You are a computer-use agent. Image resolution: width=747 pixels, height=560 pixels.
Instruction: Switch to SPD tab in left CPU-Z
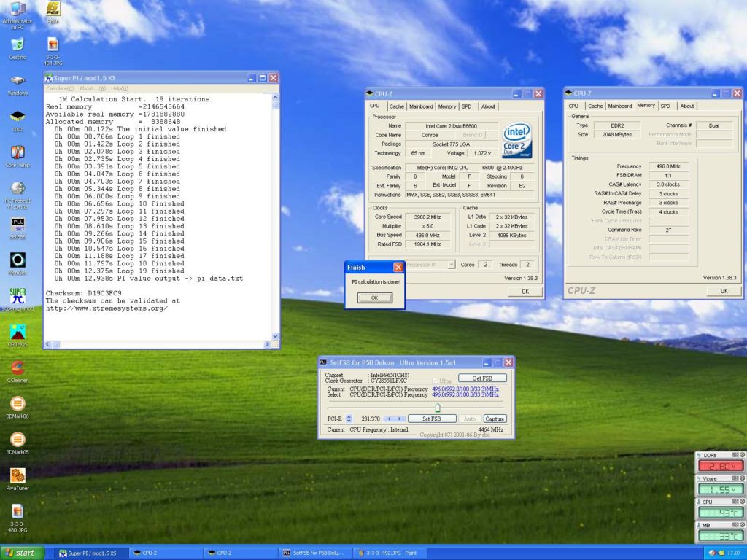click(467, 106)
